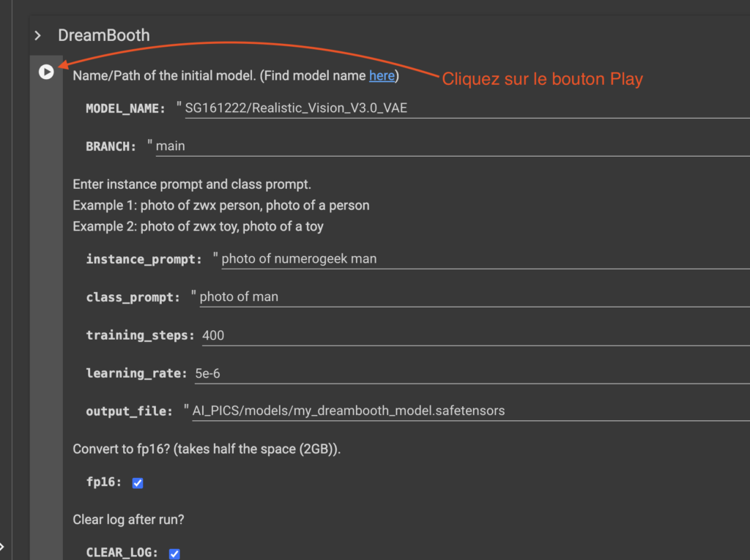
Task: Edit the BRANCH field showing main
Action: [453, 146]
